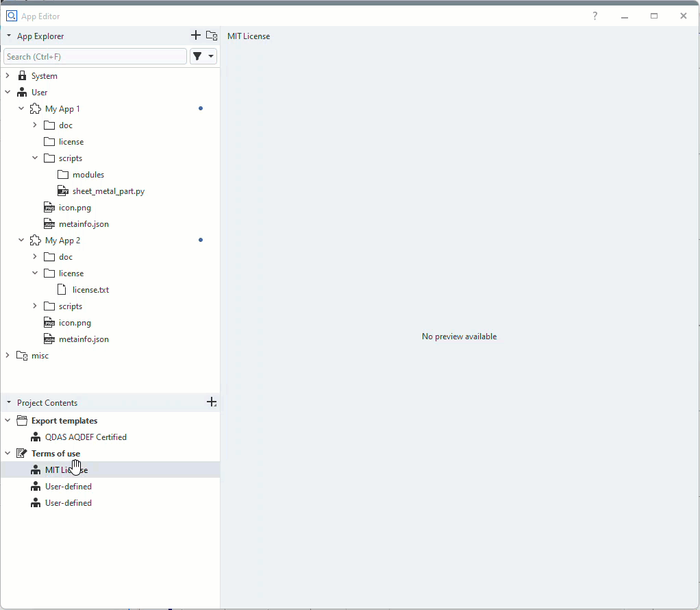Viewport: 700px width, 610px height.
Task: Open the filter dropdown arrow beside the funnel
Action: 211,56
